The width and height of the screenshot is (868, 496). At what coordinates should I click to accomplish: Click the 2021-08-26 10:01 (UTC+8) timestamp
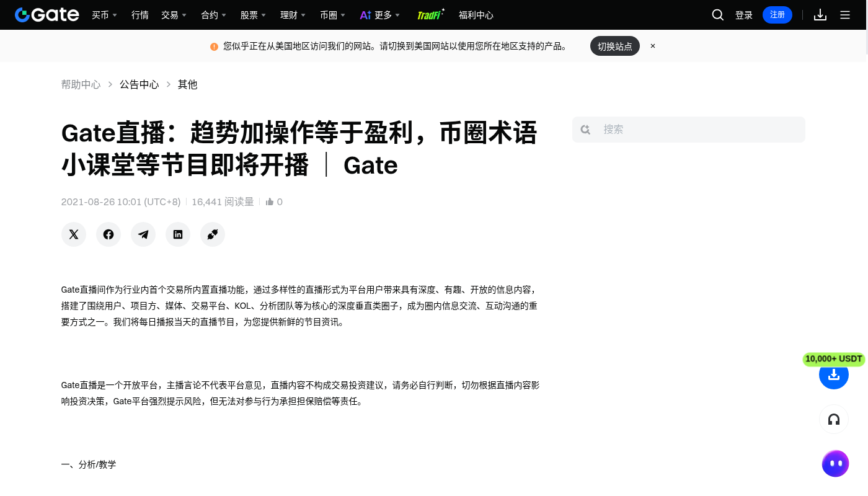[x=121, y=201]
